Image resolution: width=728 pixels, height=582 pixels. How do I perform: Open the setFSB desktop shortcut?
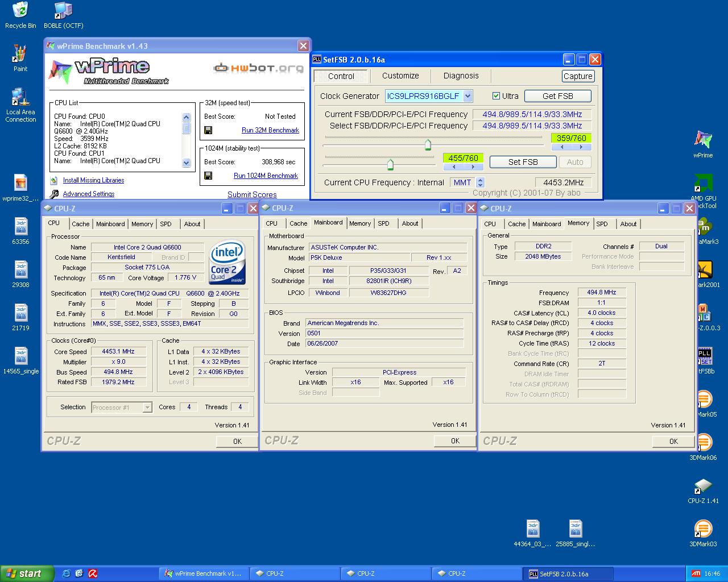[x=705, y=360]
